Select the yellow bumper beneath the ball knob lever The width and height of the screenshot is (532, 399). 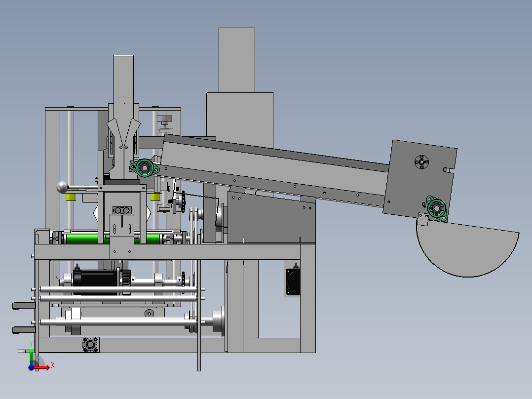[x=71, y=197]
